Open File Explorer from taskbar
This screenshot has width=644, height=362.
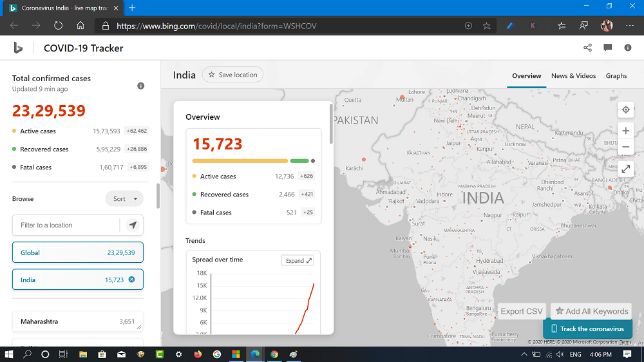coord(83,354)
